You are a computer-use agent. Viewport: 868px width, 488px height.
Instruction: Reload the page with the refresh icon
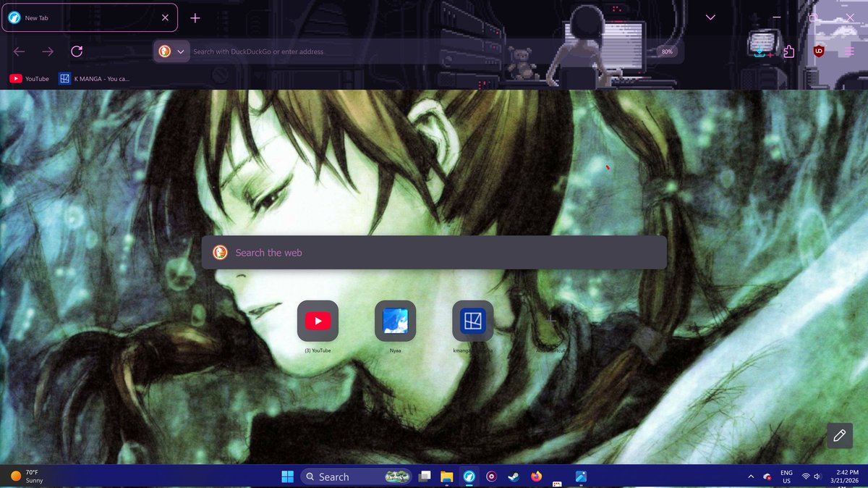[x=77, y=51]
